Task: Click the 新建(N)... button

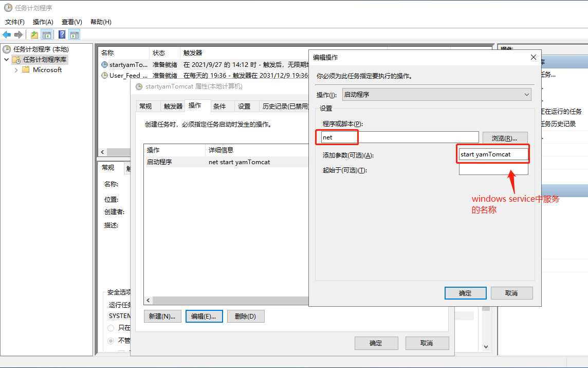Action: click(162, 316)
